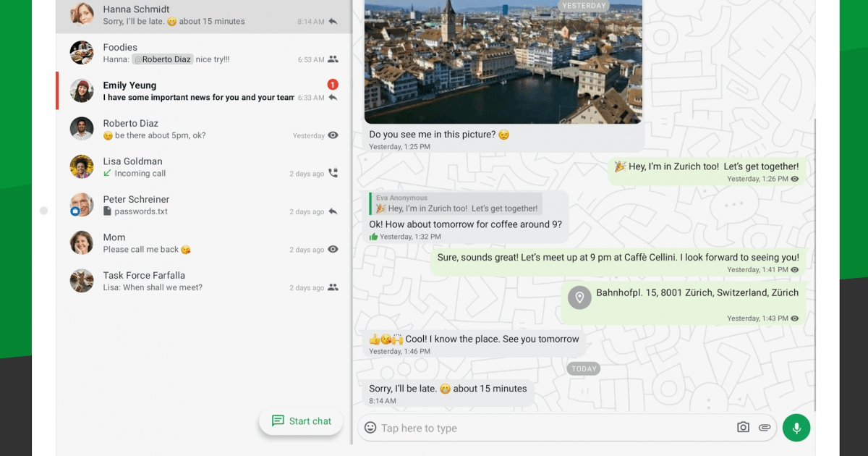The height and width of the screenshot is (456, 868).
Task: Click the group icon next to Foodies
Action: pos(332,59)
